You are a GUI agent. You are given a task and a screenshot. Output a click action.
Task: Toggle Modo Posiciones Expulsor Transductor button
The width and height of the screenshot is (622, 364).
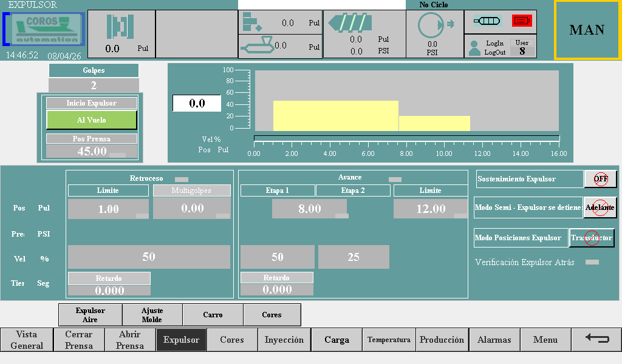click(x=592, y=238)
